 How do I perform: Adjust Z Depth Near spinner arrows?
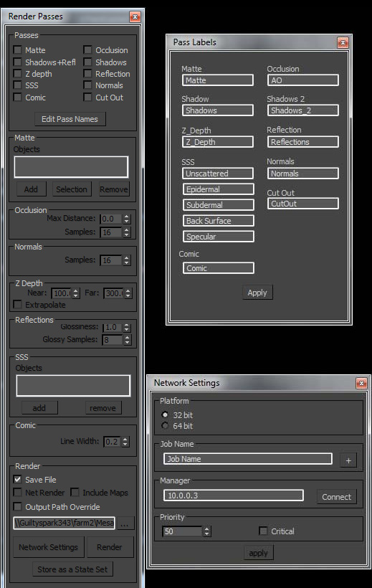76,293
